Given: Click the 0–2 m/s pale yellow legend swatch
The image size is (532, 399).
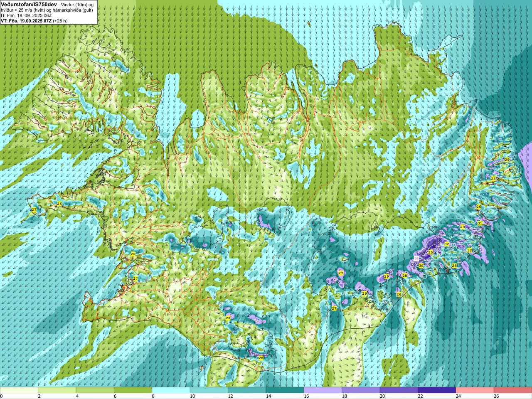Looking at the screenshot, I should [19, 390].
